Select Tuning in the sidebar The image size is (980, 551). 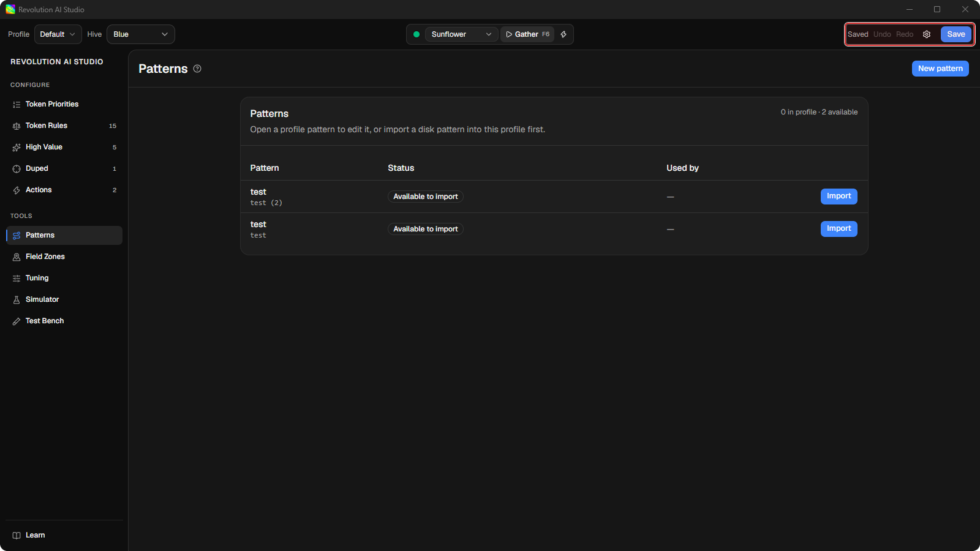pyautogui.click(x=64, y=278)
